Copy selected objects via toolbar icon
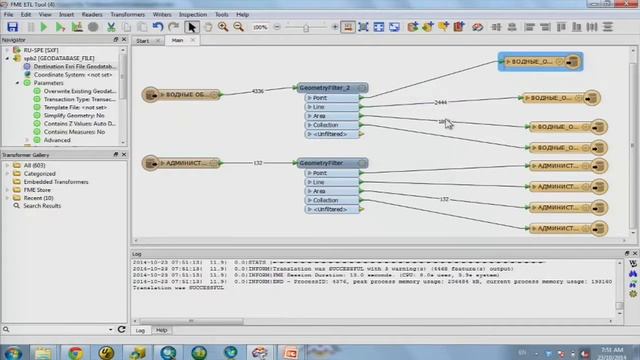640x360 pixels. [x=127, y=27]
